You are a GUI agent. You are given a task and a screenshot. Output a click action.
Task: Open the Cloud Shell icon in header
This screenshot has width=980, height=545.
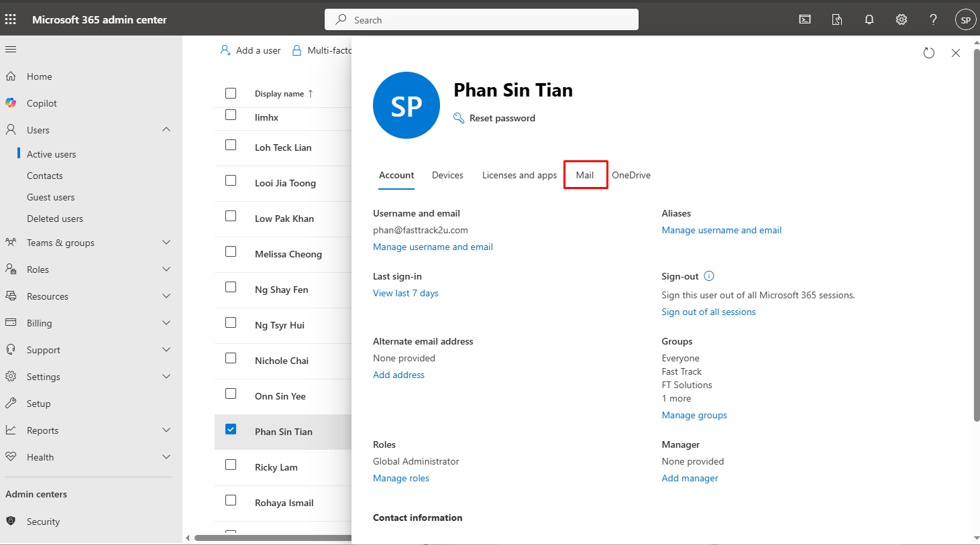pos(805,19)
